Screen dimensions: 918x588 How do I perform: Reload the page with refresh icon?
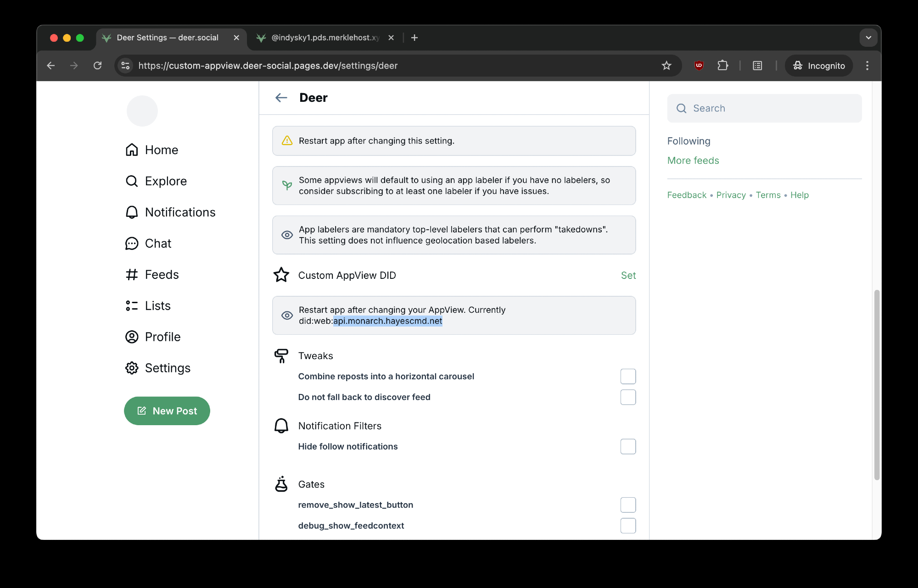point(97,66)
